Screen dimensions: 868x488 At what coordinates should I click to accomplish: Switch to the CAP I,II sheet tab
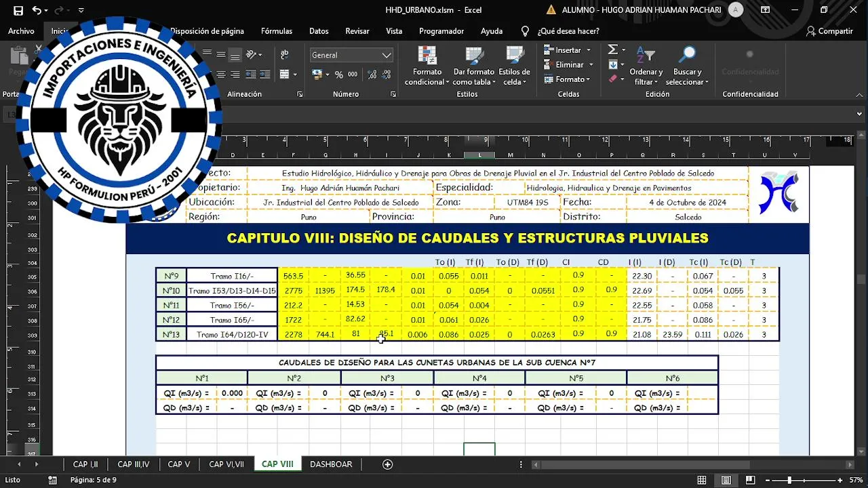pos(85,464)
